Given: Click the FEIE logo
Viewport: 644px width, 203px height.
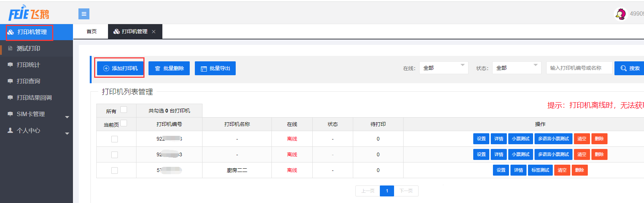Looking at the screenshot, I should coord(28,14).
